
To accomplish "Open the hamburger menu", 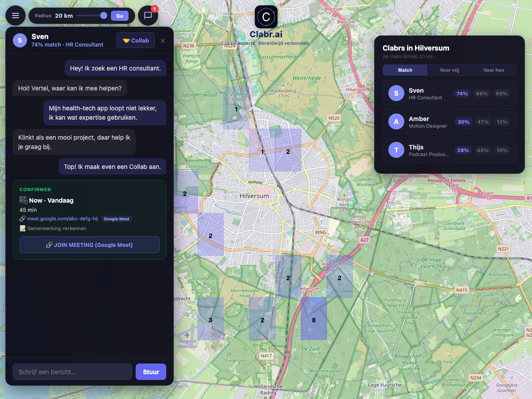I will 16,16.
